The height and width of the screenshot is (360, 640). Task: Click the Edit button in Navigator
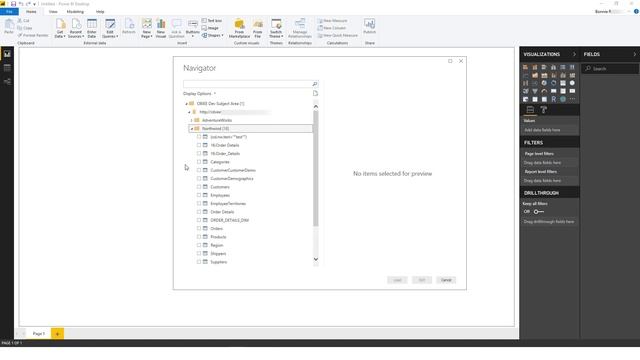422,280
